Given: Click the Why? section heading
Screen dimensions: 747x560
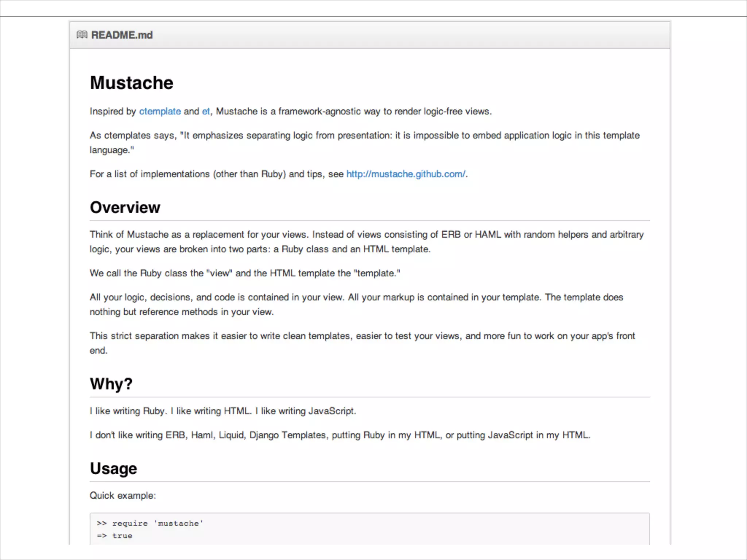Looking at the screenshot, I should pos(111,384).
